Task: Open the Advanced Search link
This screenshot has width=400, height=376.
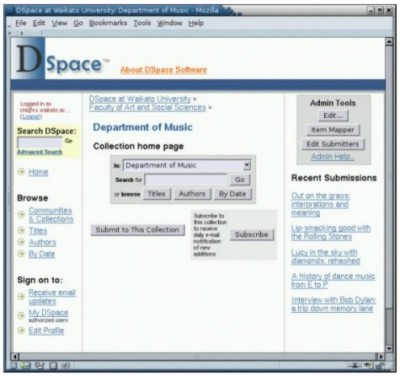Action: [40, 152]
